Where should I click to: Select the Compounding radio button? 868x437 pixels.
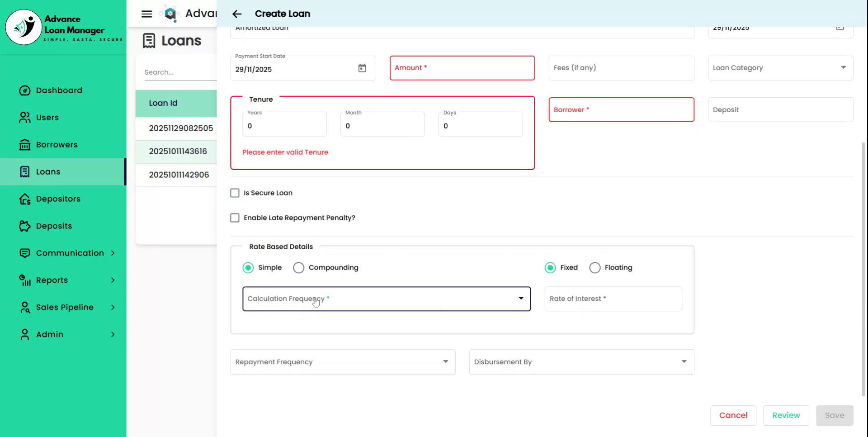298,268
